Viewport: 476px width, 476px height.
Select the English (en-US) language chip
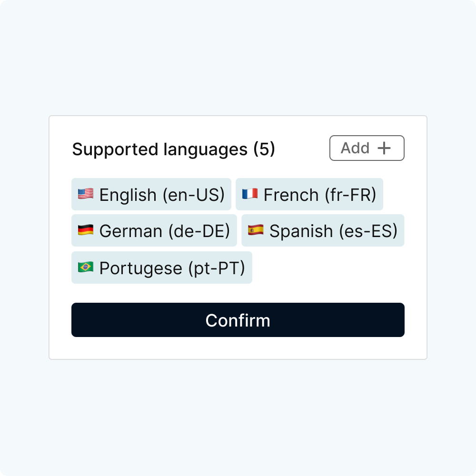point(151,194)
